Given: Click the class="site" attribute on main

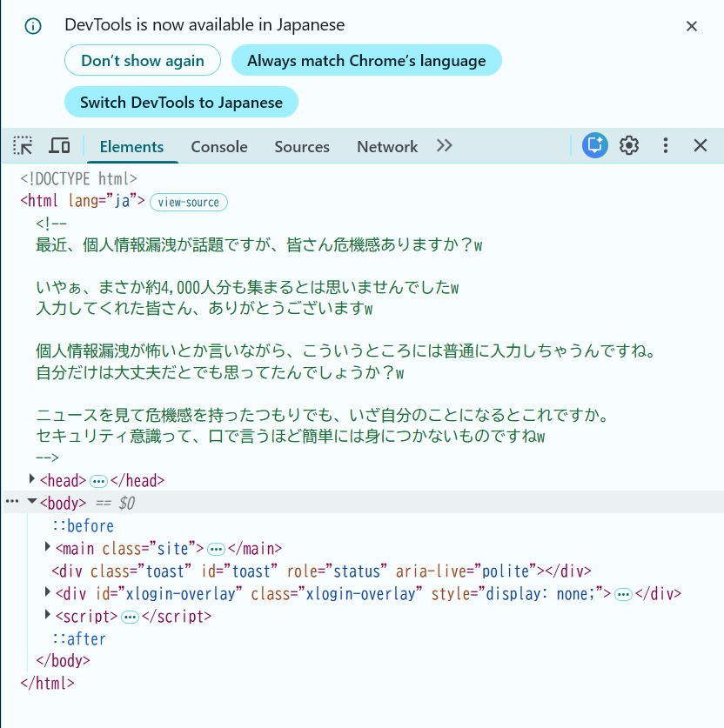Looking at the screenshot, I should coord(149,549).
